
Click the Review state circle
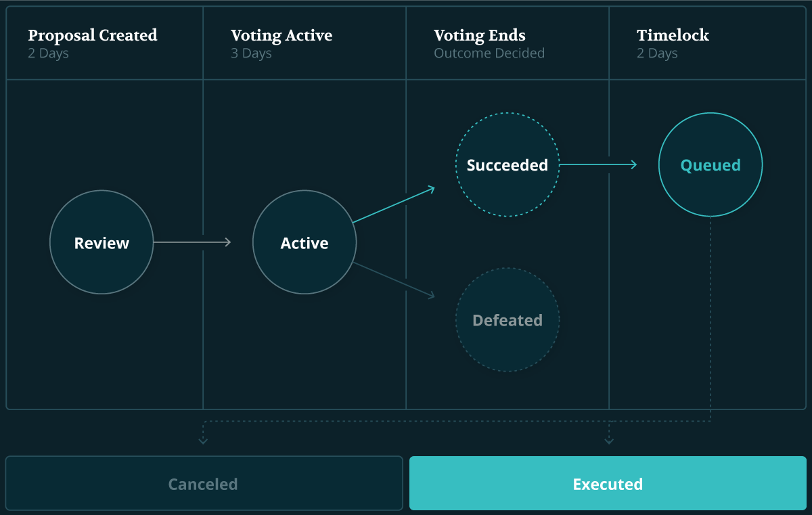(101, 242)
